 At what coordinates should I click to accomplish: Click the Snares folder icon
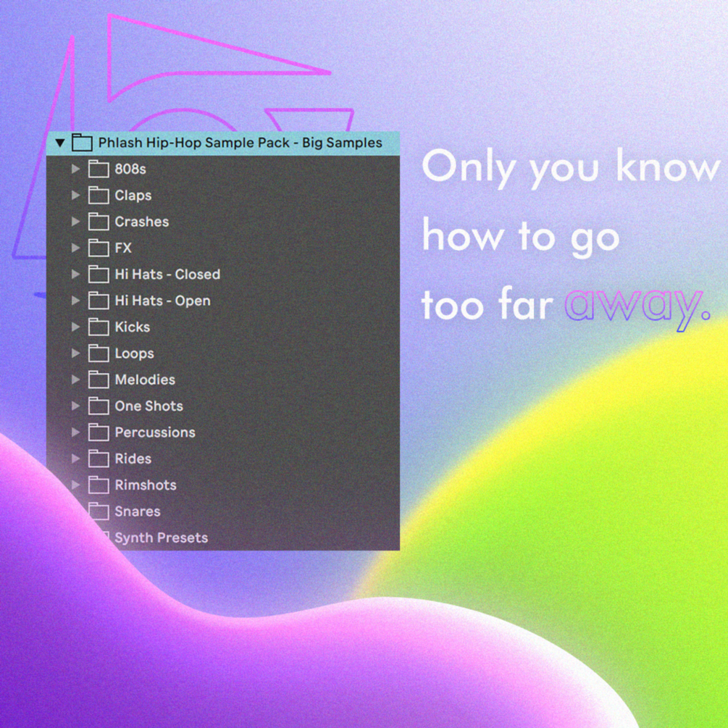click(x=99, y=511)
